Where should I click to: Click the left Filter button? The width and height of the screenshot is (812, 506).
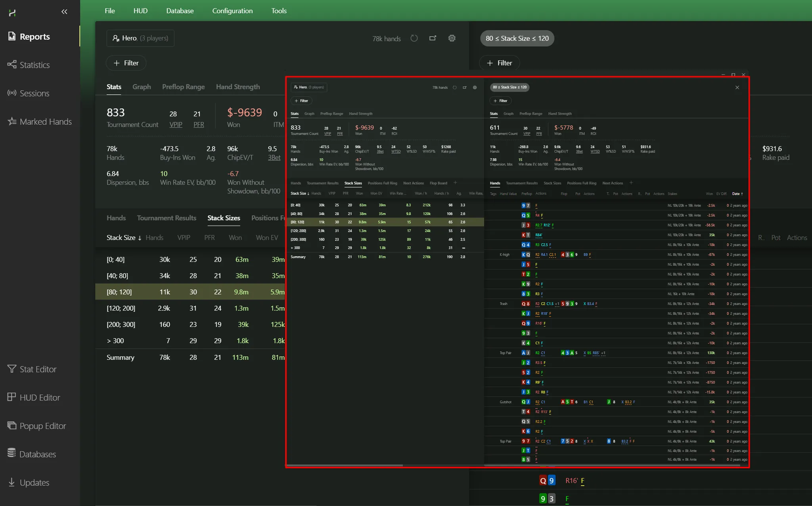(126, 63)
